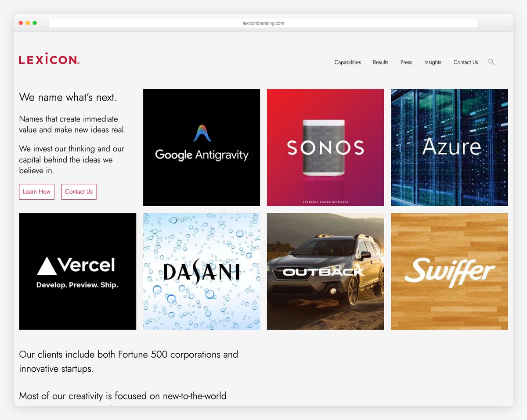Click the green zoom window dot
Screen dimensions: 527x420
(x=34, y=22)
